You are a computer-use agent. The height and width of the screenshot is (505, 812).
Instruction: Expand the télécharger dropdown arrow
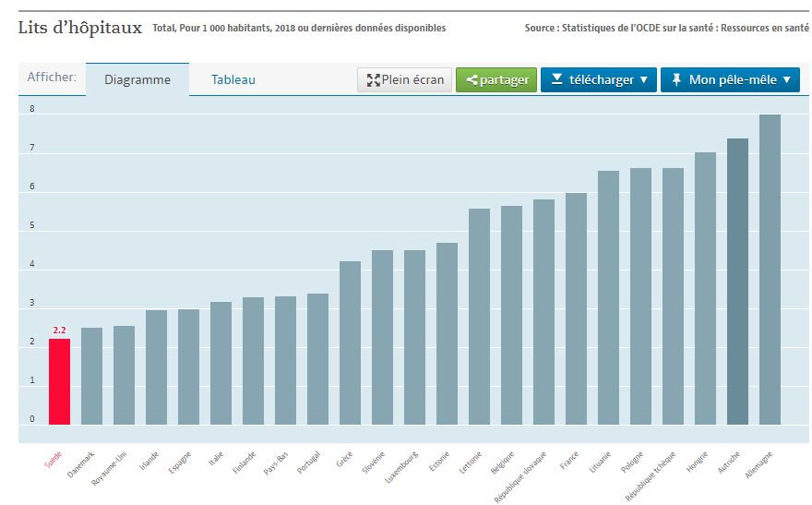click(644, 79)
